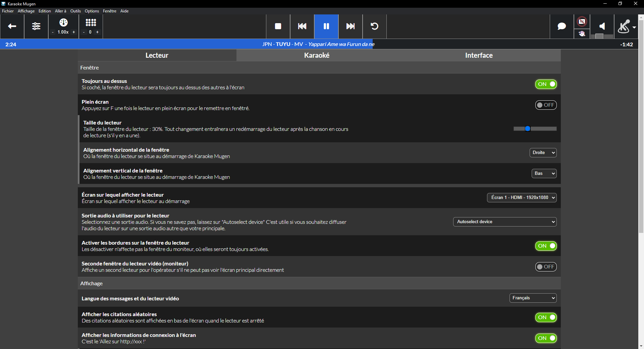Toggle Afficher les informations de connexion switch
This screenshot has width=644, height=349.
tap(546, 338)
